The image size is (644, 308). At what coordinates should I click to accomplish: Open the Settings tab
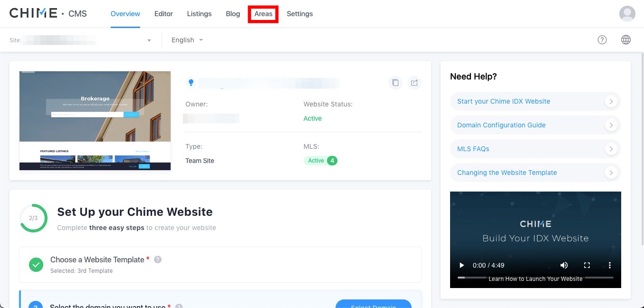300,14
